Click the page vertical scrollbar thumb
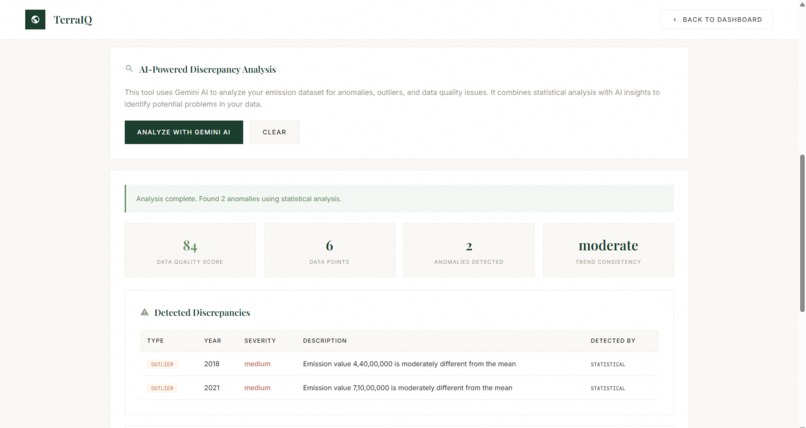 tap(802, 233)
